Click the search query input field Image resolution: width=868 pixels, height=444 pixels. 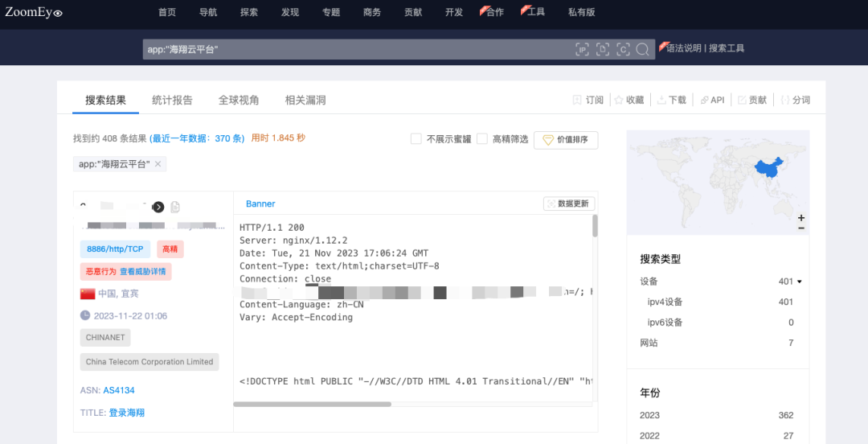click(357, 49)
